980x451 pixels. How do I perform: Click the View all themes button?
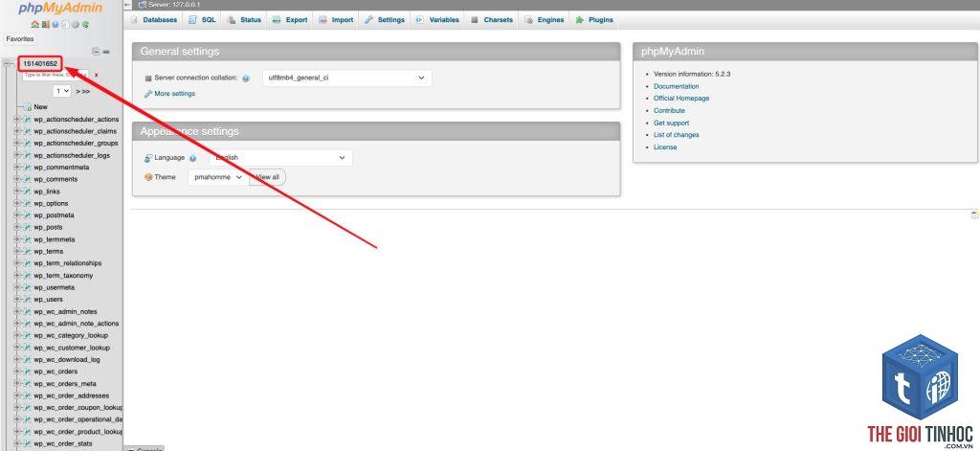pos(268,177)
